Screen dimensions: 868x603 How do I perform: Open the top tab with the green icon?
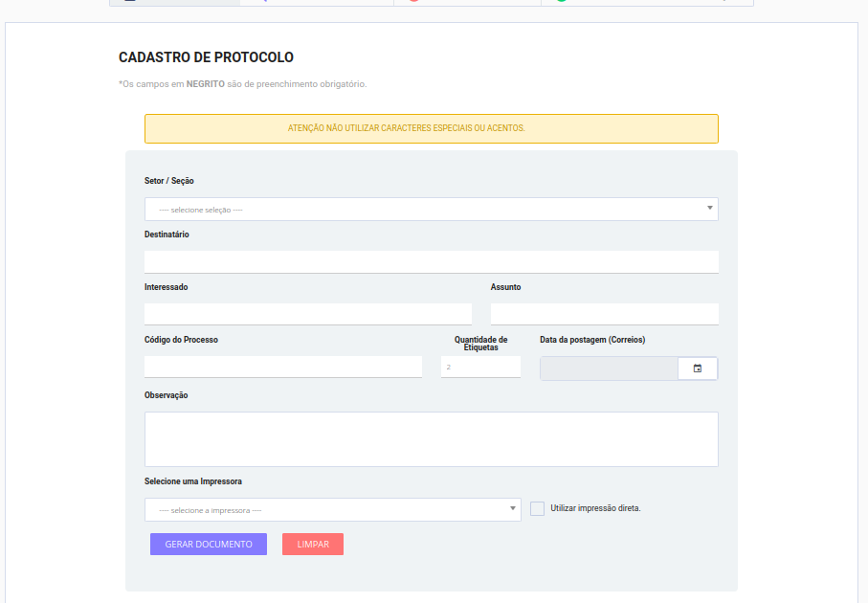coord(647,2)
